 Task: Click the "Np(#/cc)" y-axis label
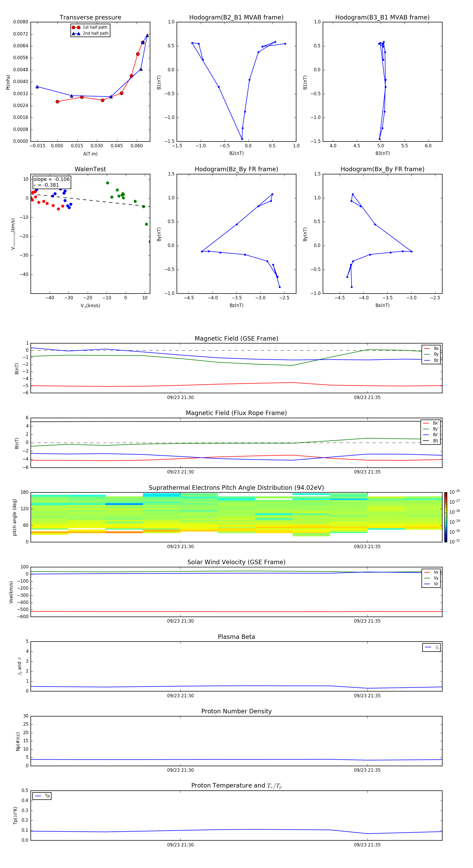(x=18, y=741)
